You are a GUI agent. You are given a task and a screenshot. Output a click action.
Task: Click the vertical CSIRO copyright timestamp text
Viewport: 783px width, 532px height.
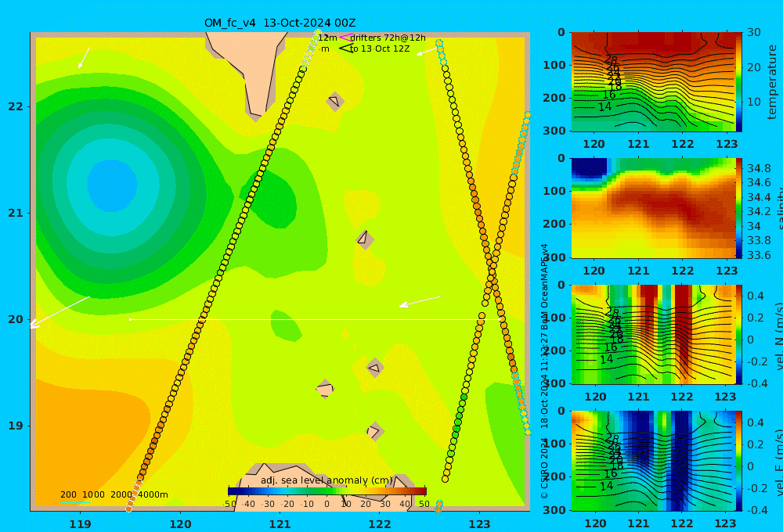(544, 372)
